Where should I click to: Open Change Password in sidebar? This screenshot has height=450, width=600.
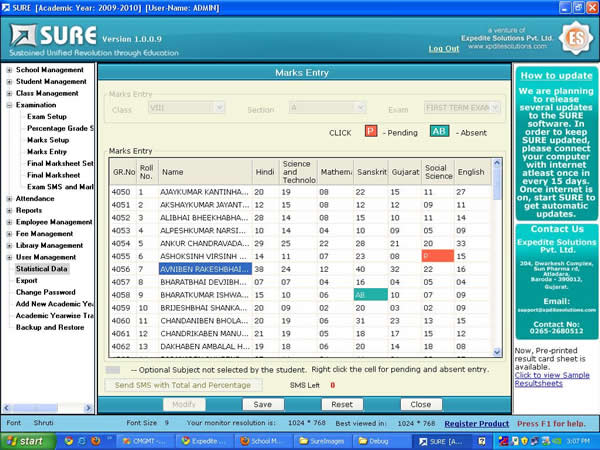click(x=46, y=292)
